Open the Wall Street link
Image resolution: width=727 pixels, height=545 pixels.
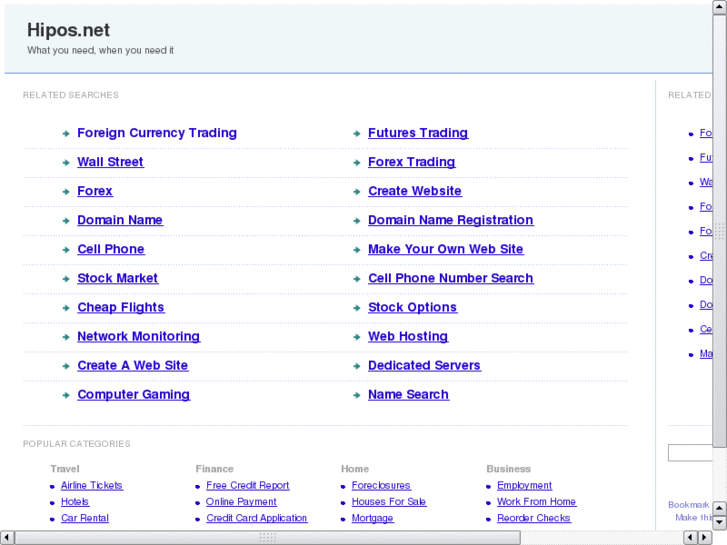(x=110, y=162)
